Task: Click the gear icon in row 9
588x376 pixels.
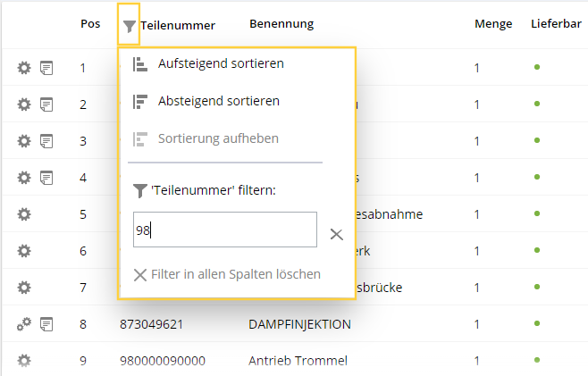Action: 24,361
